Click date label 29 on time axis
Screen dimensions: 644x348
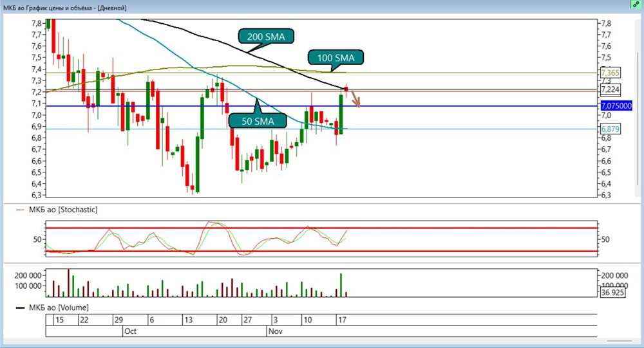(118, 320)
